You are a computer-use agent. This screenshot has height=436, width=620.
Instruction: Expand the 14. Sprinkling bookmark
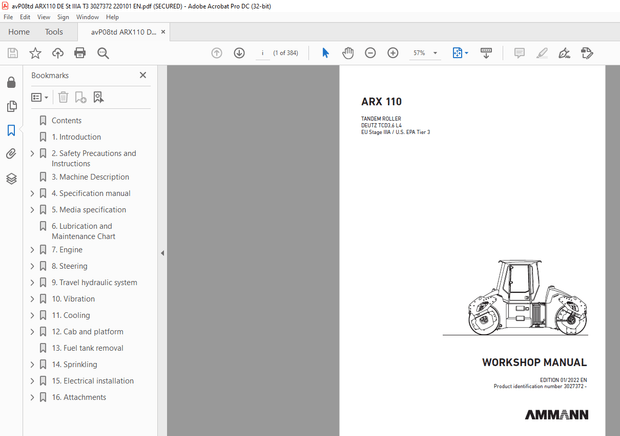32,364
